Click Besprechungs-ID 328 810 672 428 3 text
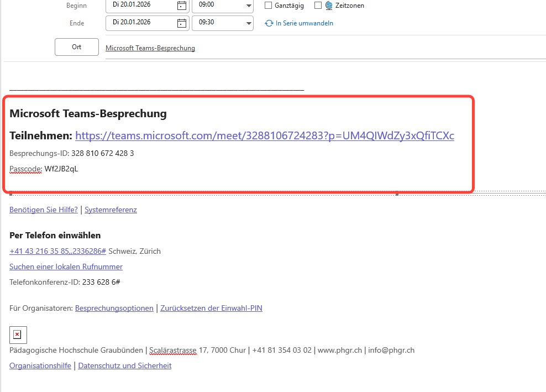 72,153
